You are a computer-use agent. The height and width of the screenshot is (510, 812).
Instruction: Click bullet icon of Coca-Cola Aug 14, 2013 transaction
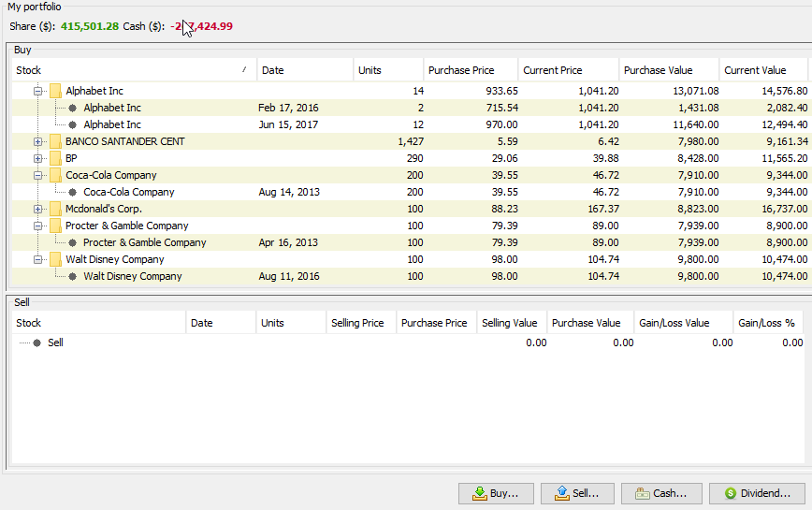73,192
